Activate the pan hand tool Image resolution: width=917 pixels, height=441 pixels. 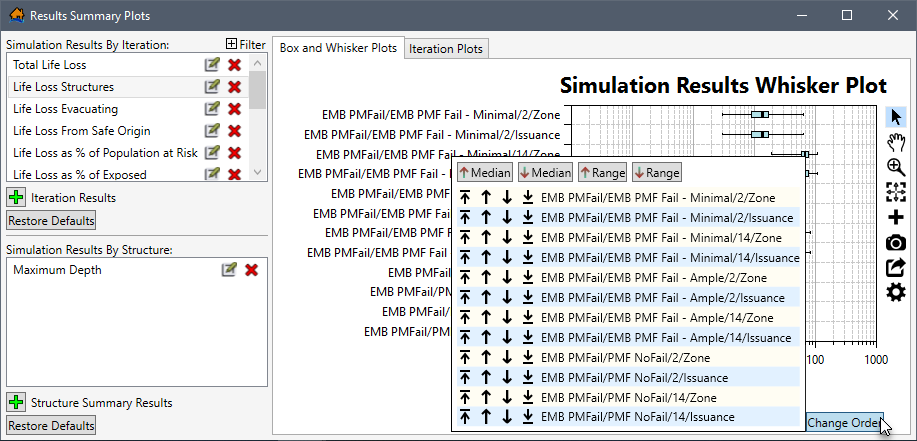[895, 142]
